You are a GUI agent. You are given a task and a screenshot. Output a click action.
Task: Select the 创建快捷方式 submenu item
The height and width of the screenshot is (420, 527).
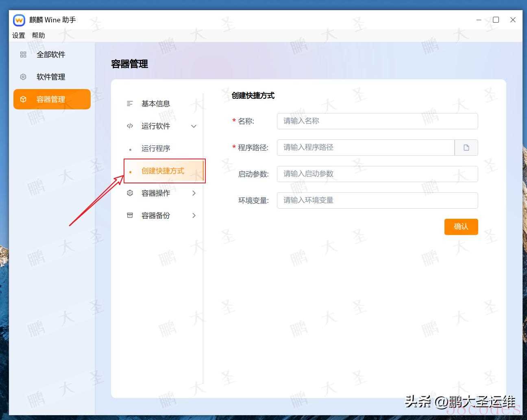tap(163, 171)
